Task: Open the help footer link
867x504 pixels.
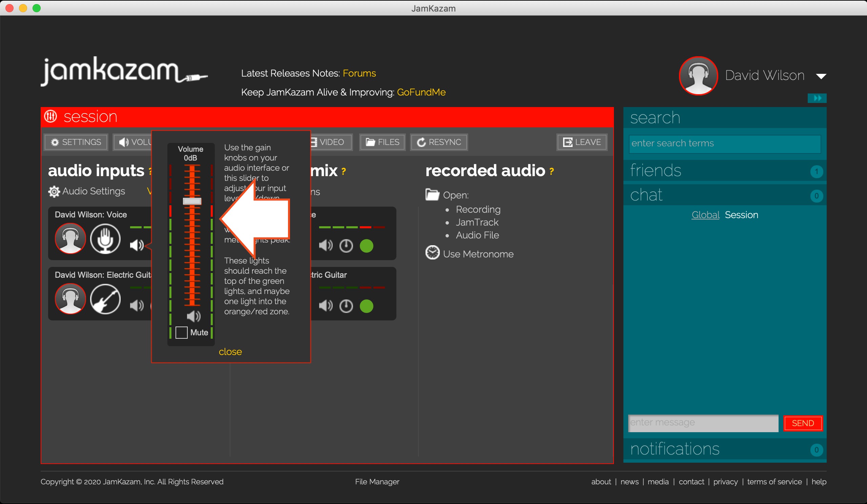Action: (x=819, y=482)
